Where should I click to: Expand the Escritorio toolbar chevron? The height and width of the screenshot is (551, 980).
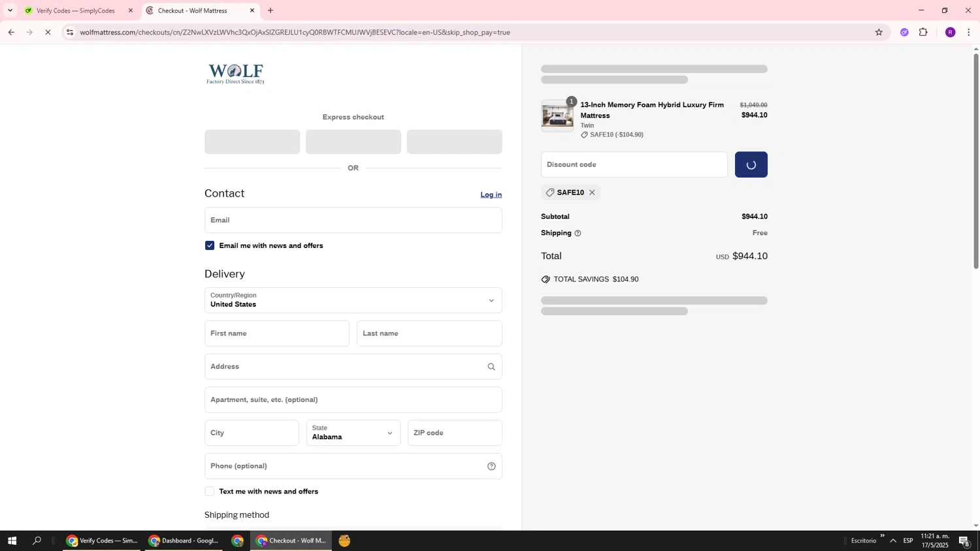click(x=882, y=536)
